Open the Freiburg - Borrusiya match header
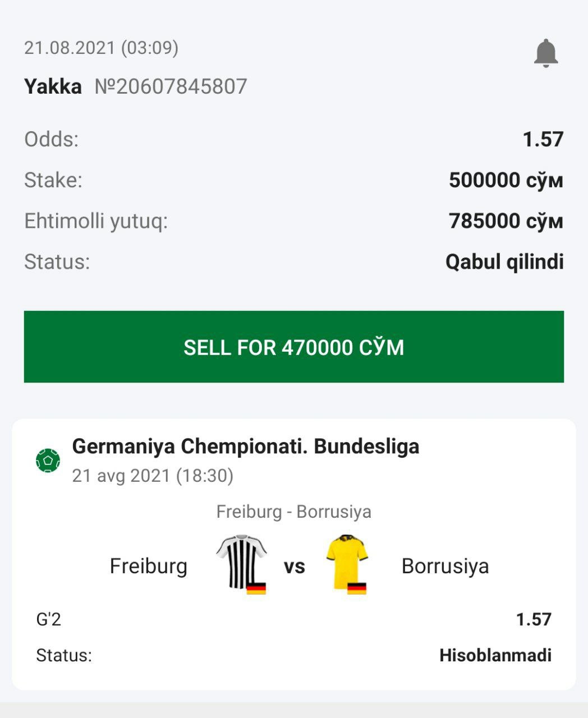This screenshot has width=588, height=718. tap(293, 512)
